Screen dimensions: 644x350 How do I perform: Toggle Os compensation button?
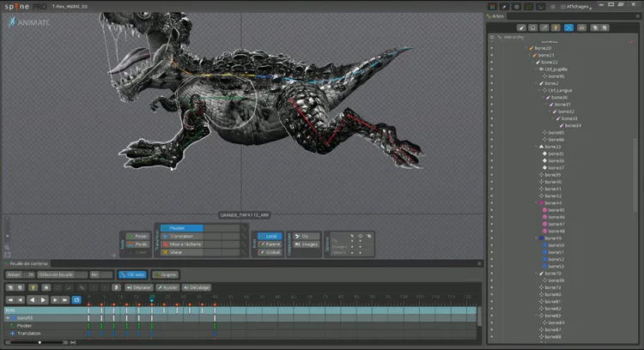click(x=307, y=236)
